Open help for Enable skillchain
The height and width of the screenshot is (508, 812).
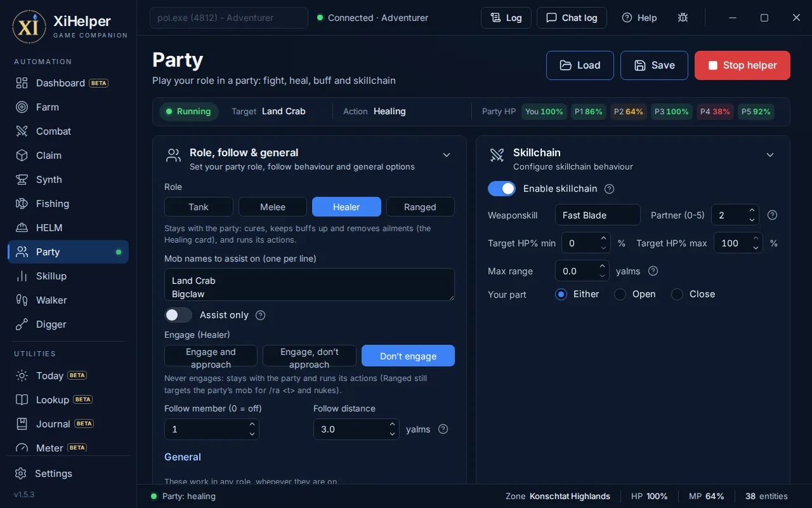point(610,189)
